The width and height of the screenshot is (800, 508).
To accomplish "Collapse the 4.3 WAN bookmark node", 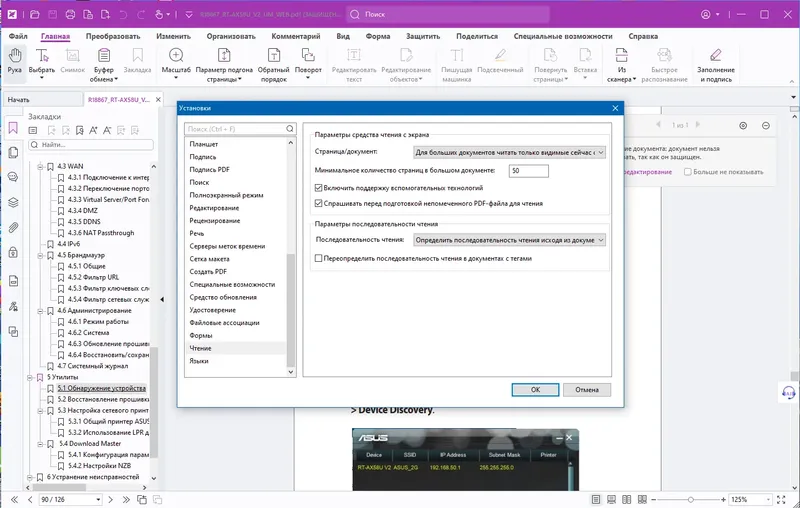I will tap(40, 167).
